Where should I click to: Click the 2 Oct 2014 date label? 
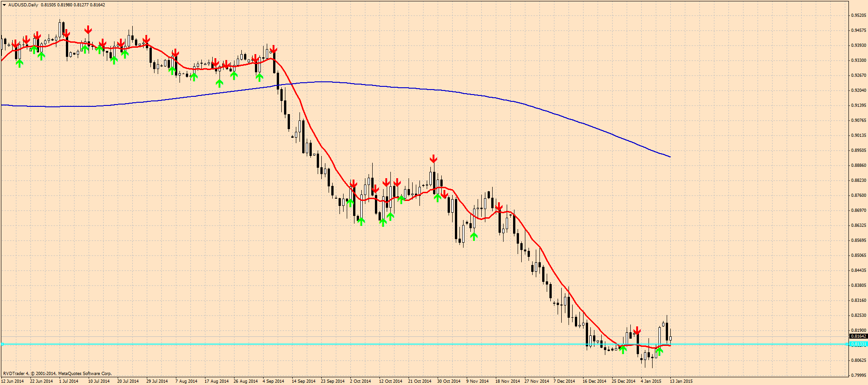[x=360, y=381]
